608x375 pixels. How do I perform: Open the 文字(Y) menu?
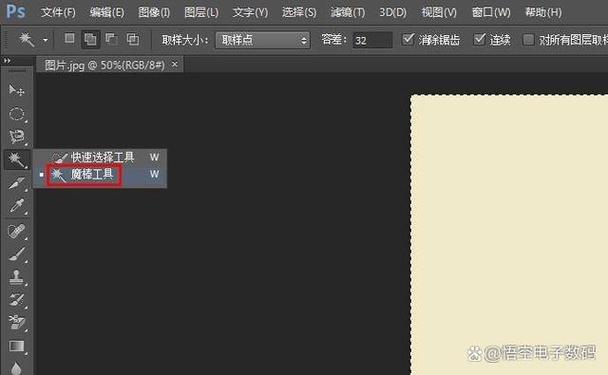(250, 12)
